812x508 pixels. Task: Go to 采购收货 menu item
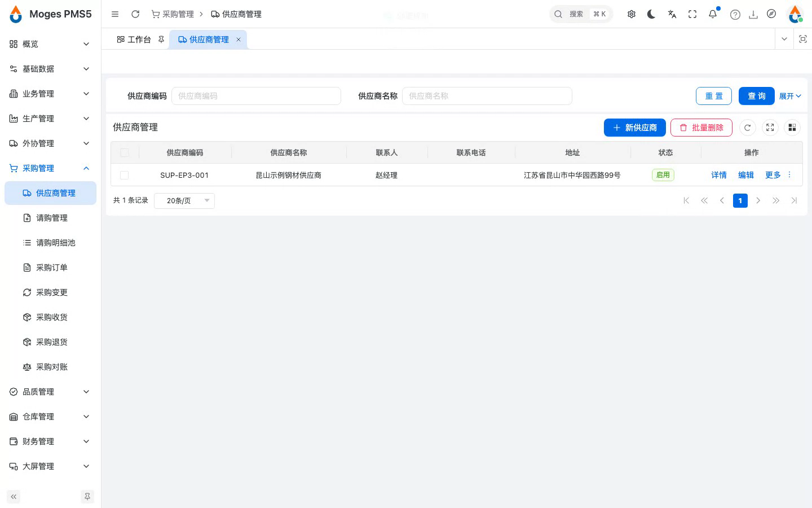pyautogui.click(x=50, y=317)
